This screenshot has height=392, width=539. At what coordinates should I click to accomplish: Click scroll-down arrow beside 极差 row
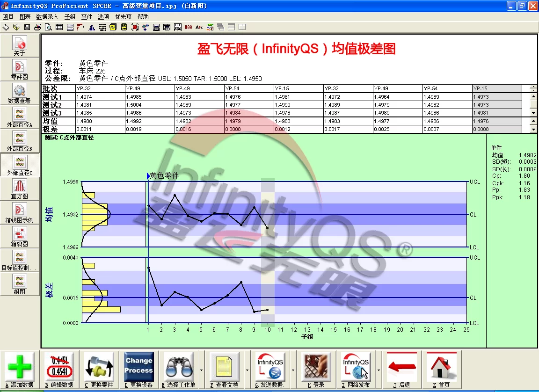tap(533, 129)
